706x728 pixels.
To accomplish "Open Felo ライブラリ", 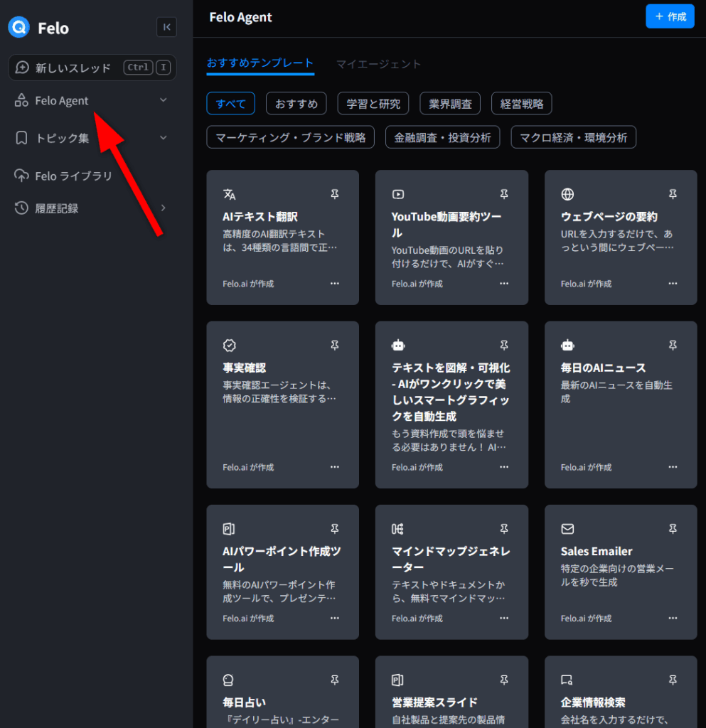I will point(73,176).
